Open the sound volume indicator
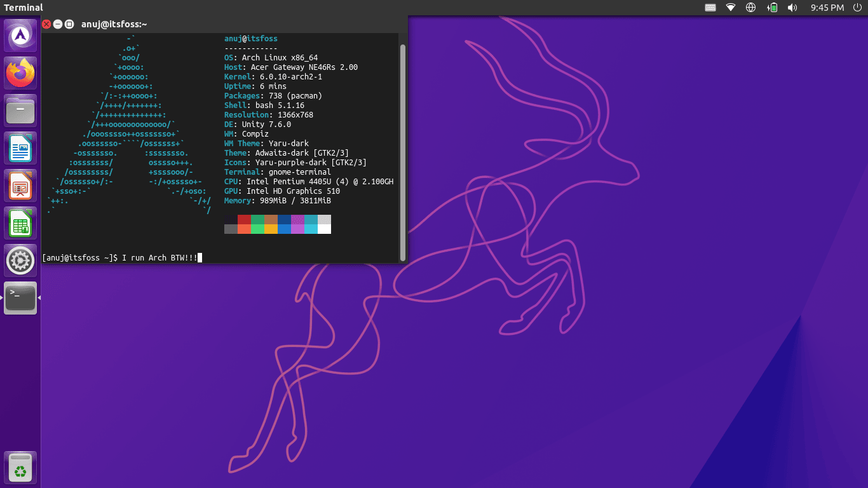This screenshot has height=488, width=868. (x=792, y=8)
